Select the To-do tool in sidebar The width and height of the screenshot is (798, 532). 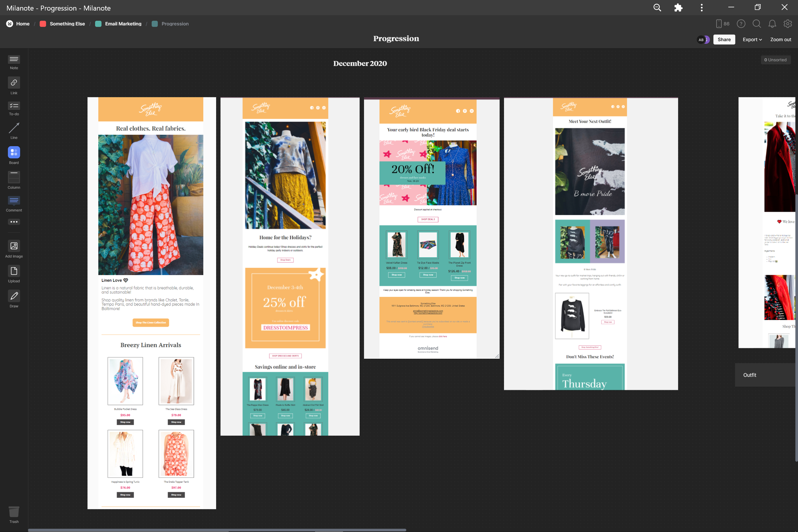[14, 109]
